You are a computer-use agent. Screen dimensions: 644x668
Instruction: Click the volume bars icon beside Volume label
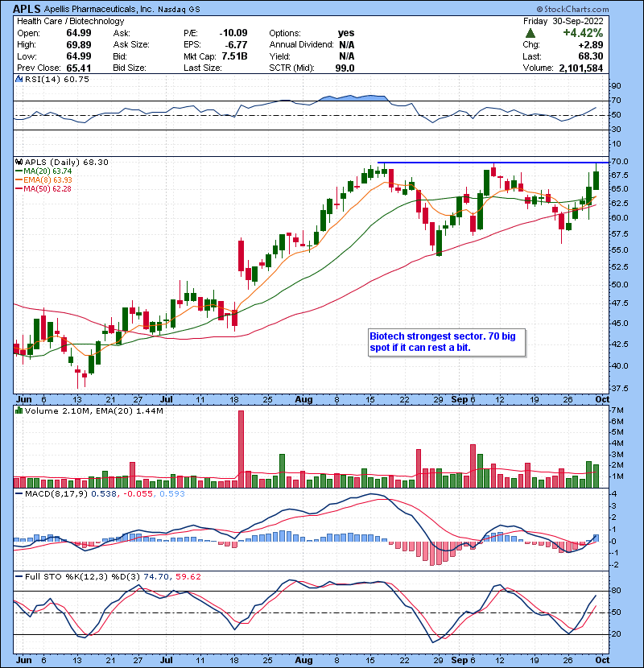pos(19,410)
